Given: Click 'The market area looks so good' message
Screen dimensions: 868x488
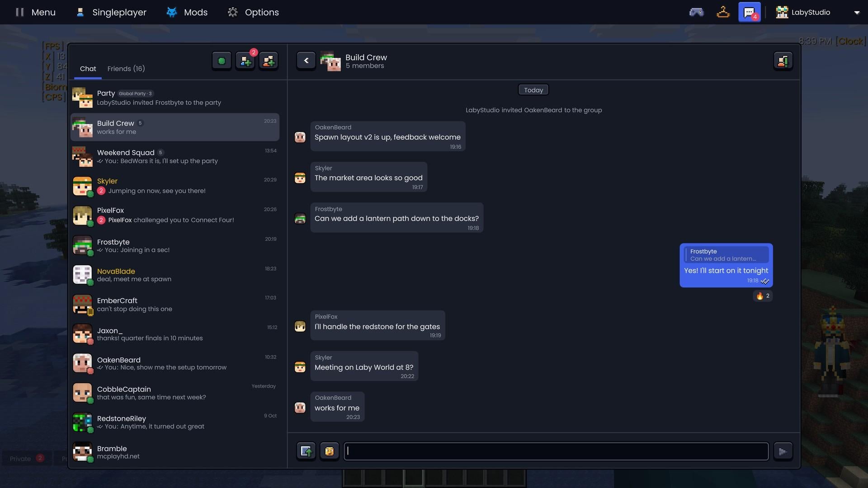Looking at the screenshot, I should point(368,177).
